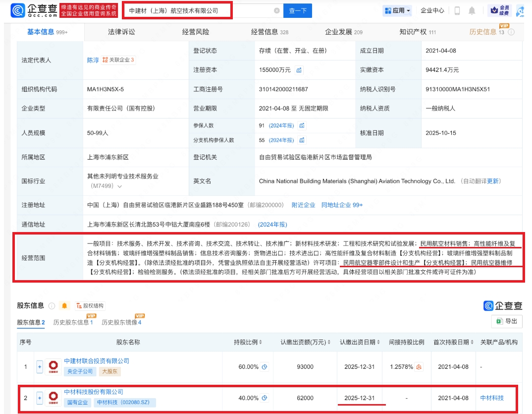The image size is (532, 414).
Task: Open legal representative 陈淳 link
Action: (93, 60)
